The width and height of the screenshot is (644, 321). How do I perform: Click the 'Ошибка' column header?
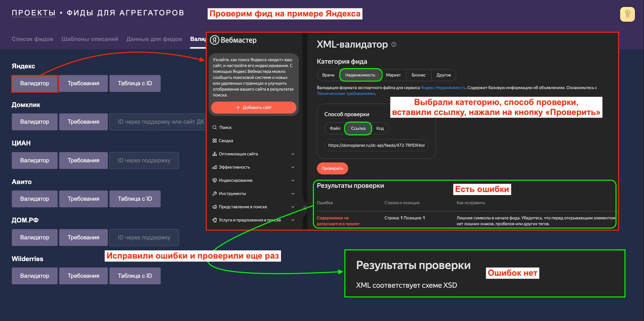tap(325, 203)
